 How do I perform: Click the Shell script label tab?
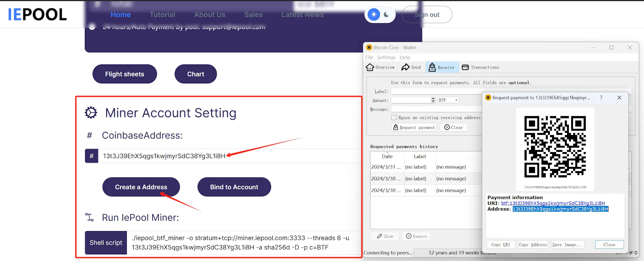click(x=106, y=243)
